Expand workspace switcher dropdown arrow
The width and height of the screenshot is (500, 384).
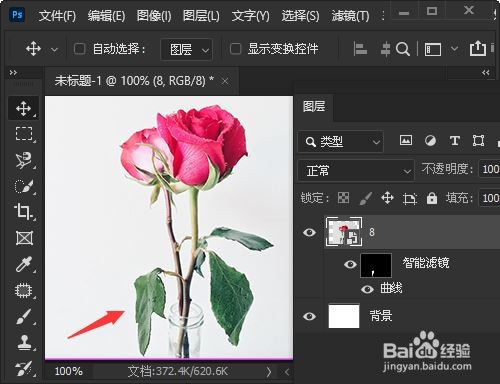click(454, 49)
